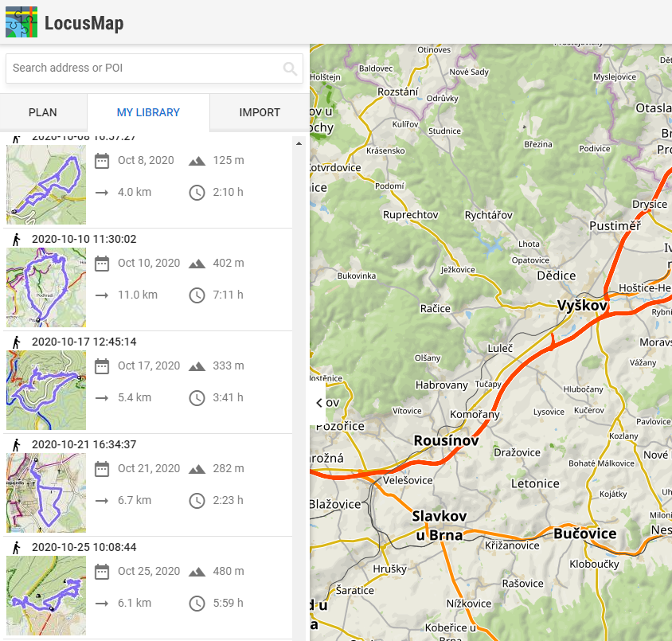
Task: Click the calendar icon beside Oct 10, 2020
Action: pyautogui.click(x=102, y=264)
